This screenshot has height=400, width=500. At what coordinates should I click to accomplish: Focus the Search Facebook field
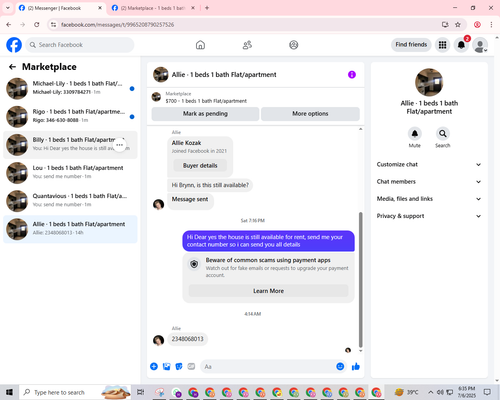click(x=80, y=45)
